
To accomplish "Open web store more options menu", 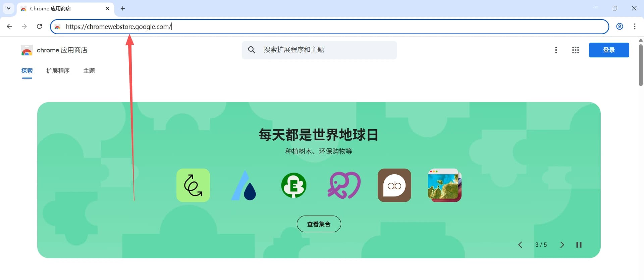I will (x=556, y=50).
